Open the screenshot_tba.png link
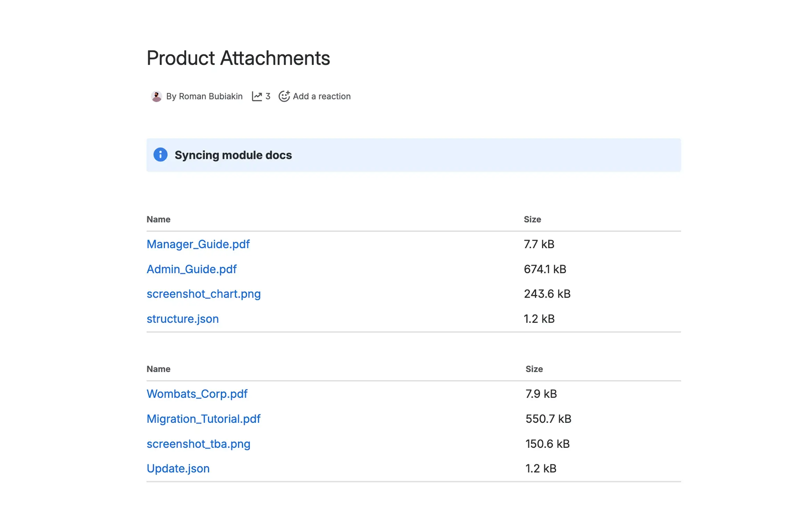The image size is (812, 516). (198, 444)
